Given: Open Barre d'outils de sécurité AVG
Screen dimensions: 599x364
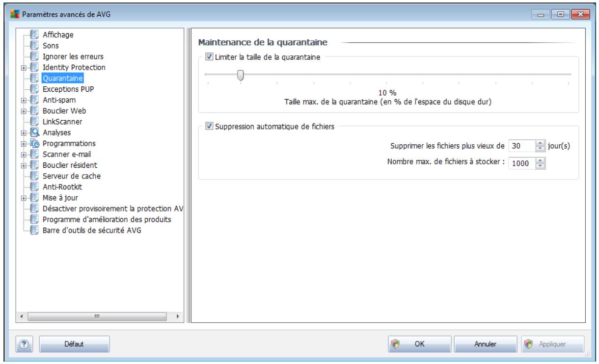Looking at the screenshot, I should pyautogui.click(x=91, y=231).
